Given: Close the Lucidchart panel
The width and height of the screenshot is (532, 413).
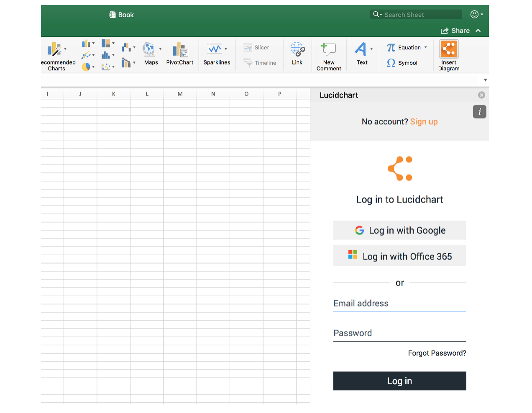Looking at the screenshot, I should click(x=481, y=95).
